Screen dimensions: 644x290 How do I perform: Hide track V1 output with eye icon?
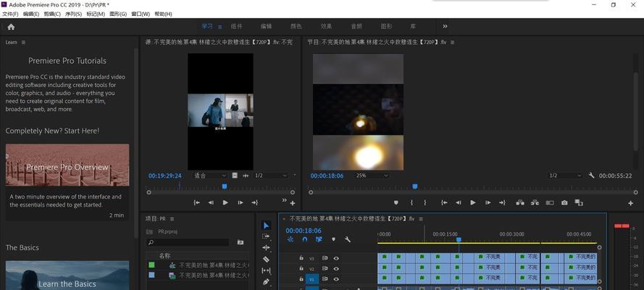[x=336, y=279]
